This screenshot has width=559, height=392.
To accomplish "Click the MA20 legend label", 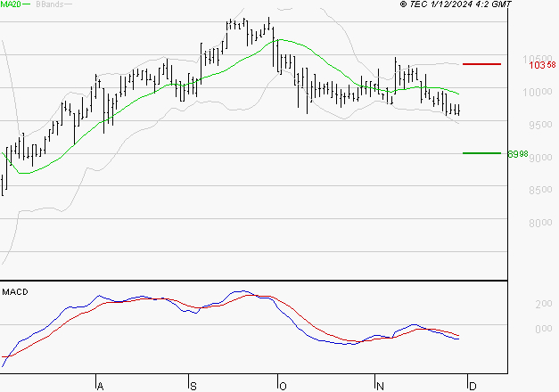I will 11,4.
